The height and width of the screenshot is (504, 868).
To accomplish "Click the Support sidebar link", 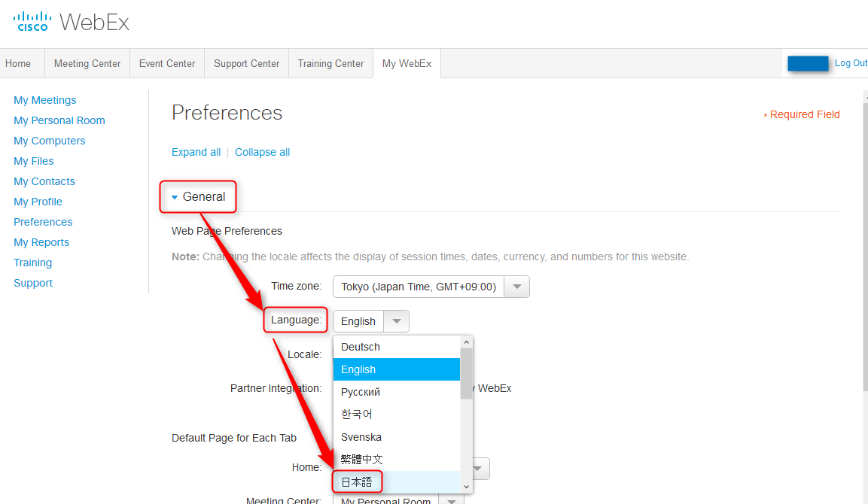I will click(x=33, y=283).
